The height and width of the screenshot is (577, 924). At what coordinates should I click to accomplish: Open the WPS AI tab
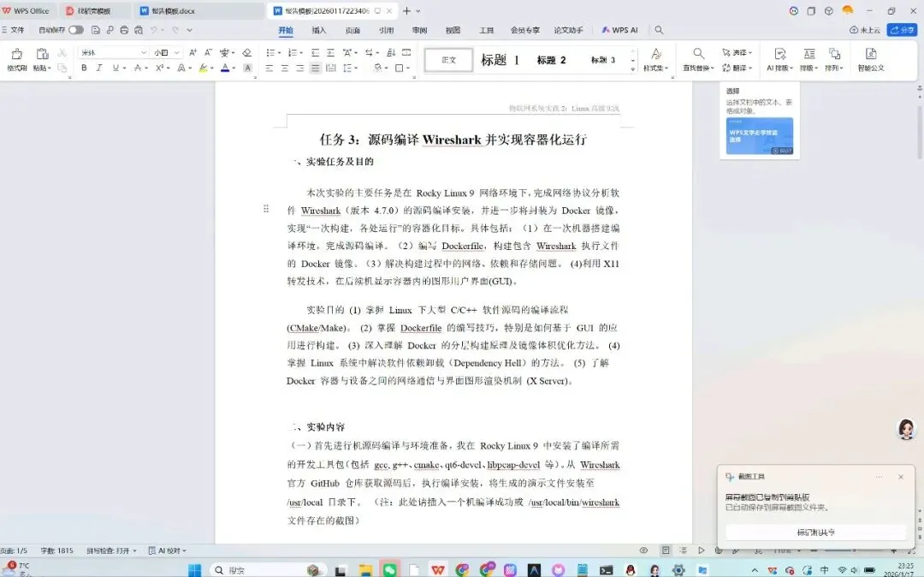619,30
